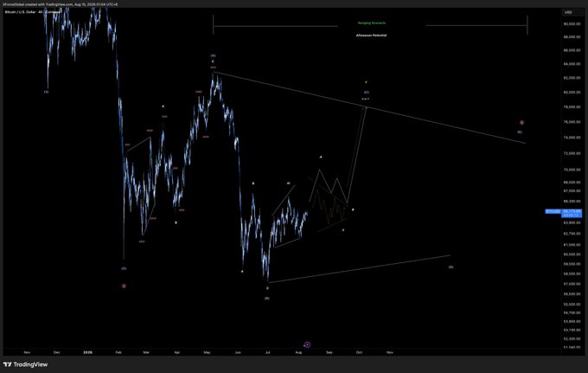Screen dimensions: 588x373
Task: Click the 78,000.00 price axis label
Action: pos(572,107)
